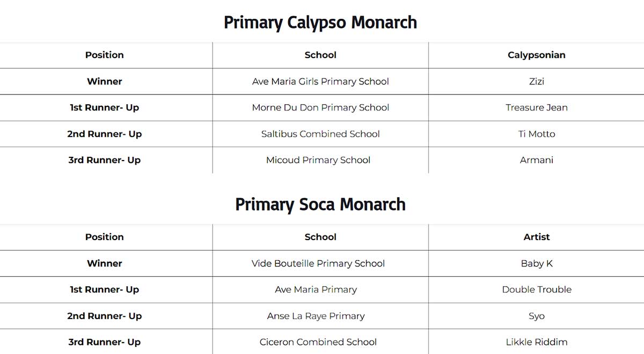Select the Artist column header
The height and width of the screenshot is (354, 644).
(536, 237)
